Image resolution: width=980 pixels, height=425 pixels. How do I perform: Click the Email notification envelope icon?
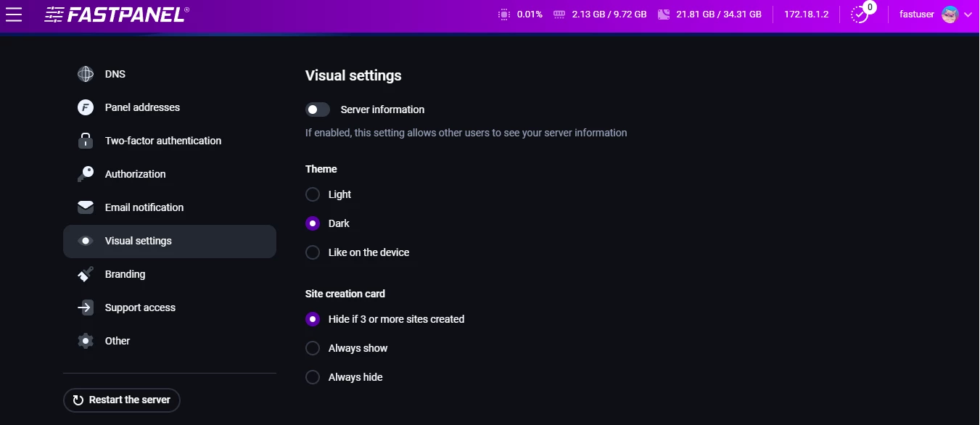85,207
